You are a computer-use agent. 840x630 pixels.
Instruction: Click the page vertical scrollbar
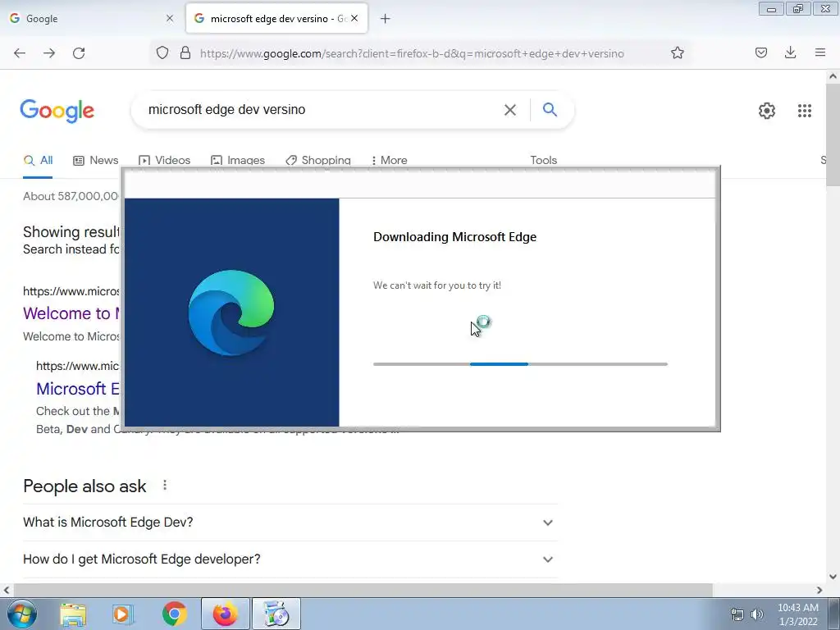[833, 135]
